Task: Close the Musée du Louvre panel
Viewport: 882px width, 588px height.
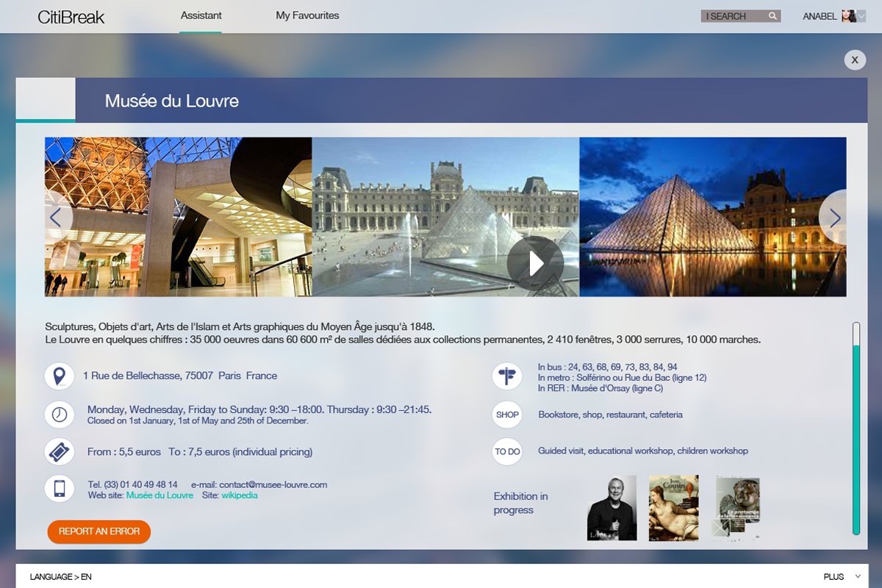Action: 855,60
